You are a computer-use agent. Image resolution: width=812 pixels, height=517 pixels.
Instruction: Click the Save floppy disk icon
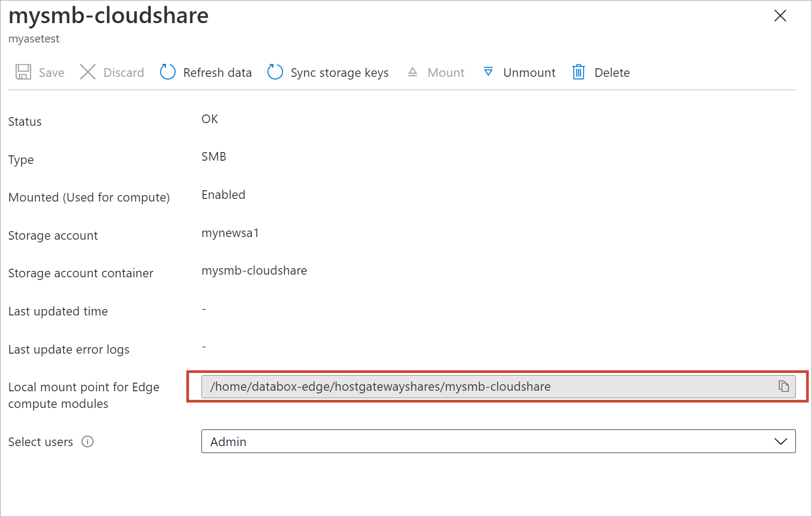click(x=23, y=72)
